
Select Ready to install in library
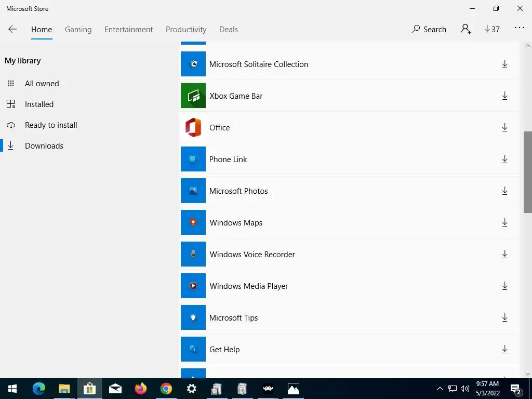[x=51, y=125]
